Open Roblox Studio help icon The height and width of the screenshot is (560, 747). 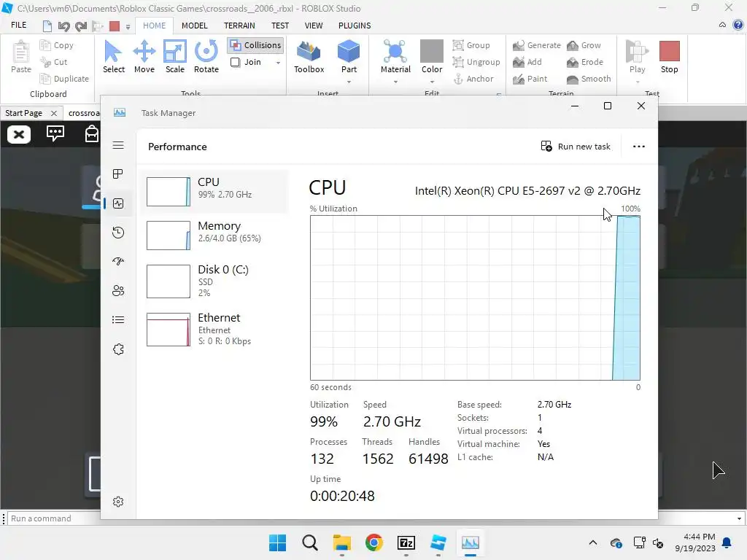[x=738, y=25]
